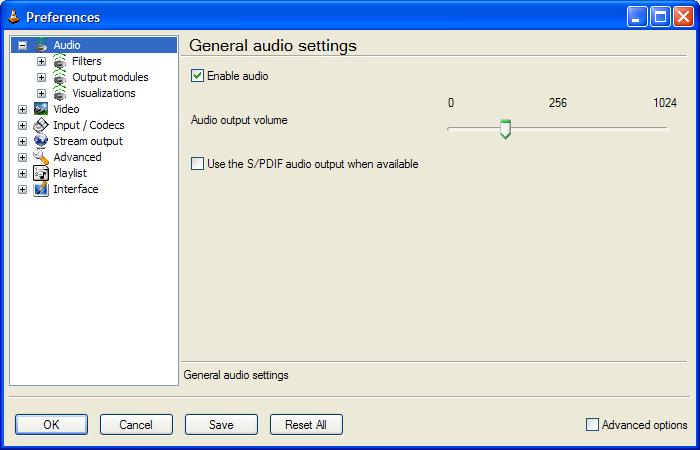Click the Interface category icon
Image resolution: width=700 pixels, height=450 pixels.
[x=41, y=189]
